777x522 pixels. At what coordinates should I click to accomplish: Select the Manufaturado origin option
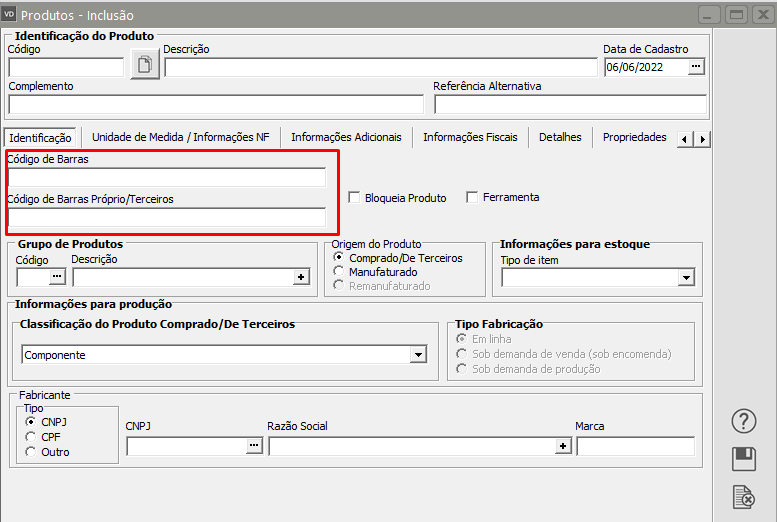pos(340,272)
